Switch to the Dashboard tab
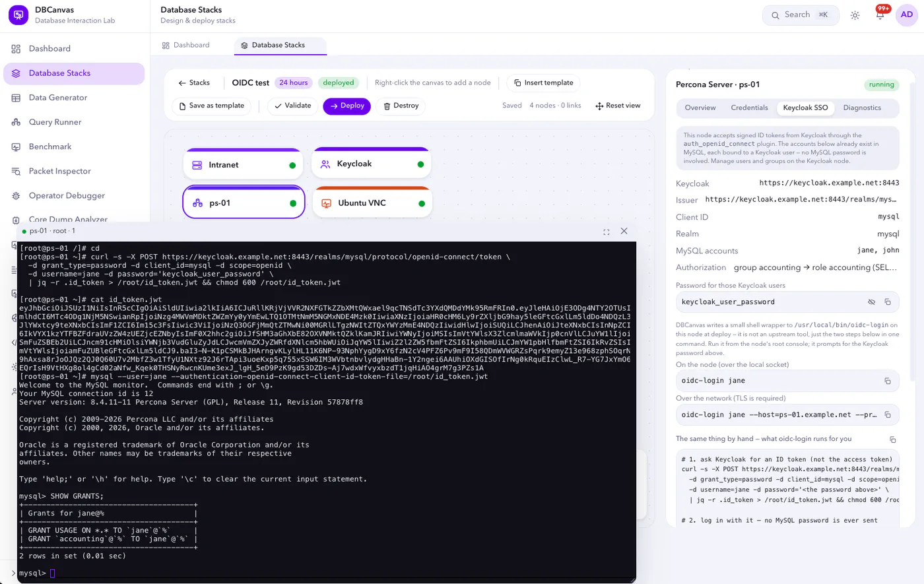This screenshot has height=584, width=924. click(185, 45)
